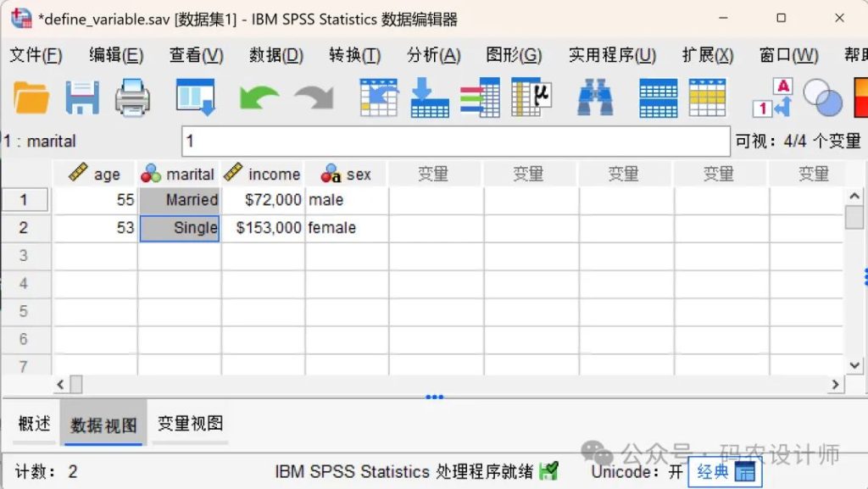Select the Single cell in marital column

[180, 228]
